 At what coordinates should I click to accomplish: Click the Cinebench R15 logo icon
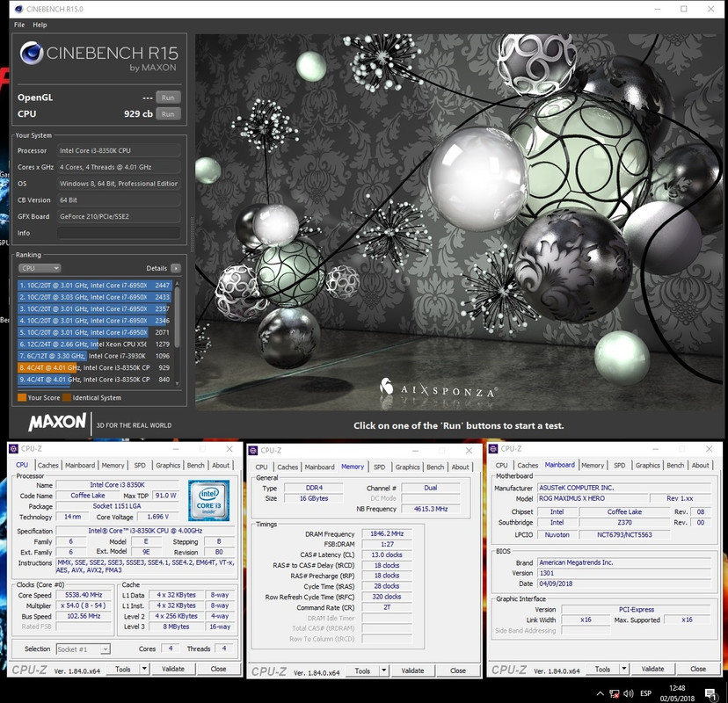[32, 53]
